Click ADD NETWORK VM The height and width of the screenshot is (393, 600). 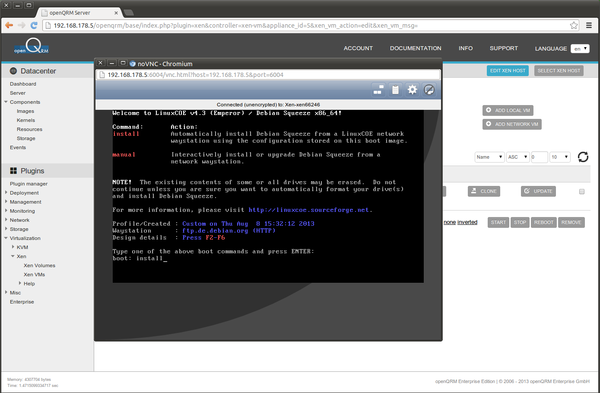pyautogui.click(x=512, y=124)
